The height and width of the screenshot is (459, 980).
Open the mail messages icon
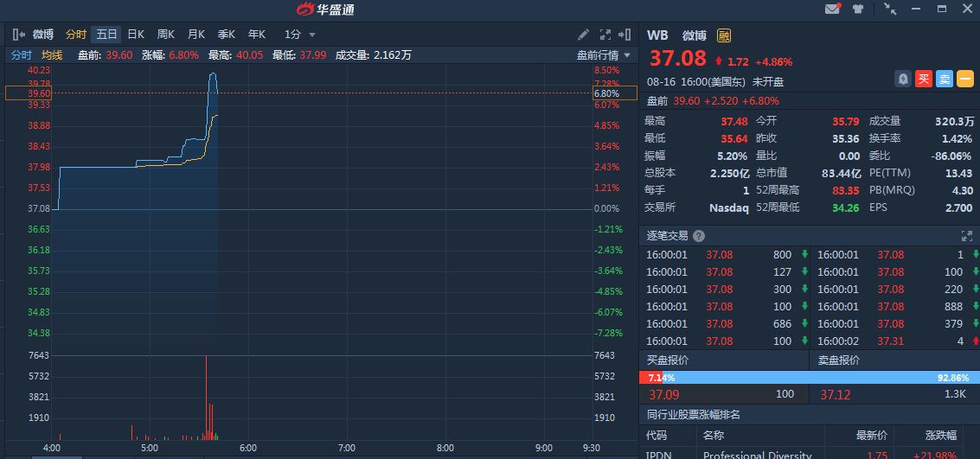(832, 9)
